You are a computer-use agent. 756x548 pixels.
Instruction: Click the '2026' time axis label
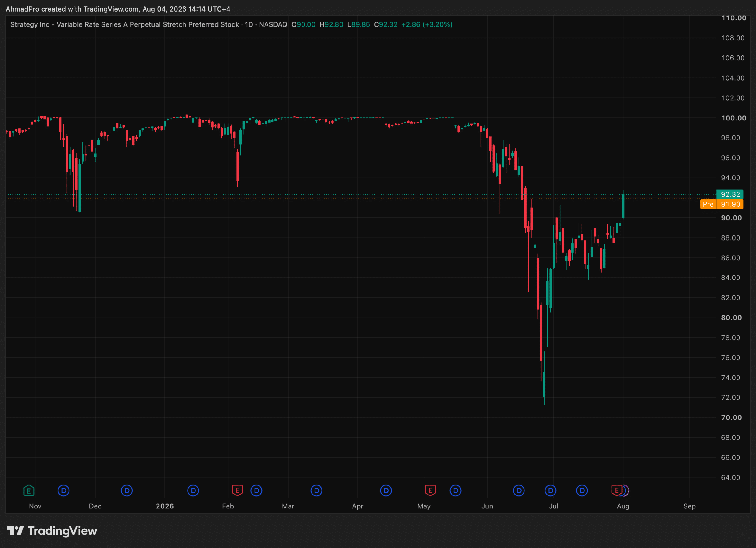pyautogui.click(x=165, y=506)
